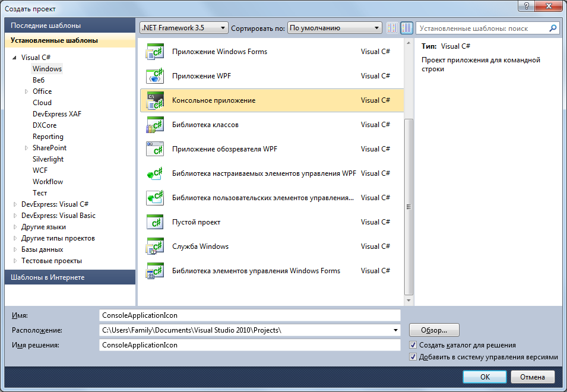Open the Последние шаблоны section
The width and height of the screenshot is (567, 392).
[70, 26]
